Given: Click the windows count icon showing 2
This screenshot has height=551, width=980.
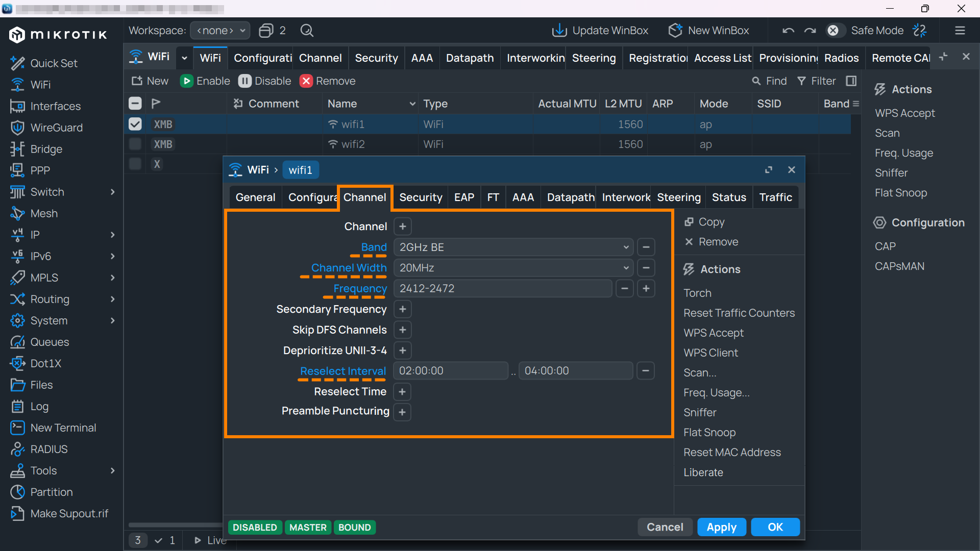Looking at the screenshot, I should click(272, 31).
